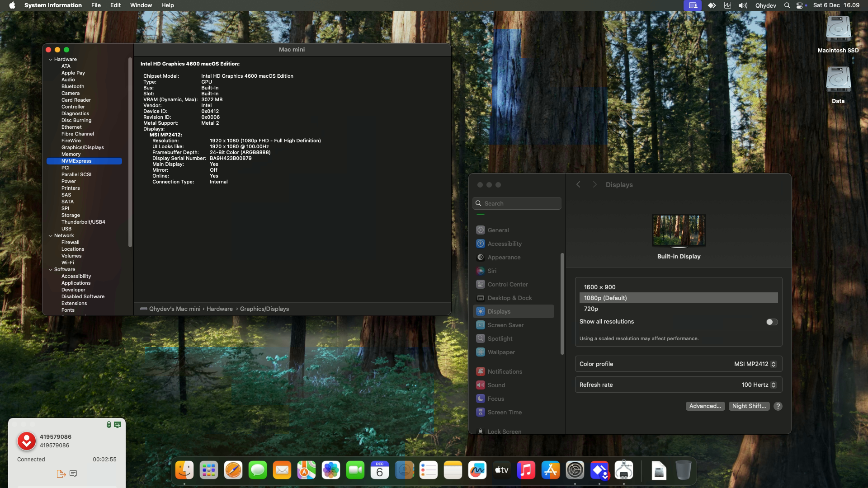Viewport: 868px width, 488px height.
Task: Open the Safari icon in the Dock
Action: [233, 470]
